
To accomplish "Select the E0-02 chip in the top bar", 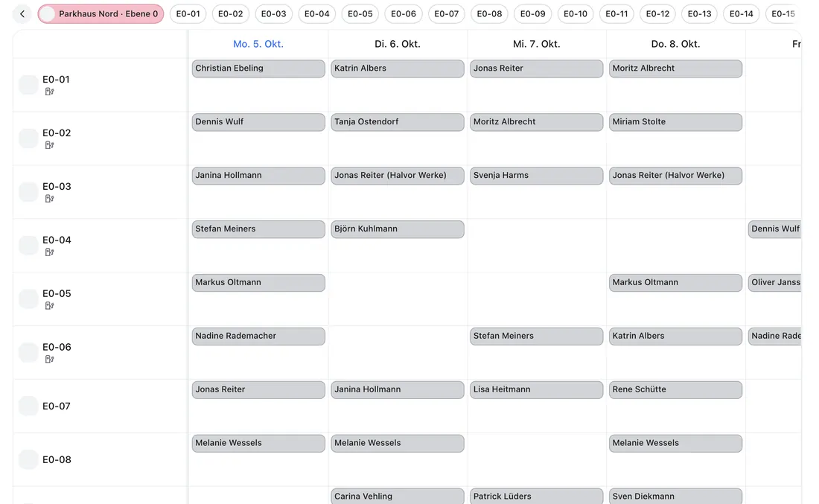I will (x=230, y=14).
